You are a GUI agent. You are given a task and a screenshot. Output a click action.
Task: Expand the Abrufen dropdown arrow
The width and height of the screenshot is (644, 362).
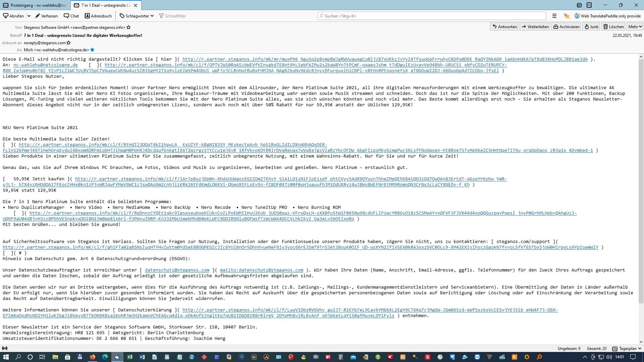coord(29,16)
